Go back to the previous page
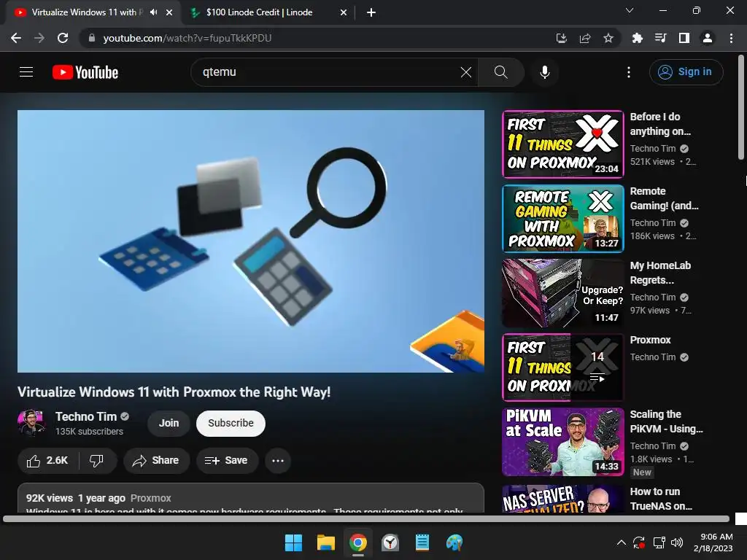The image size is (747, 560). [x=16, y=38]
